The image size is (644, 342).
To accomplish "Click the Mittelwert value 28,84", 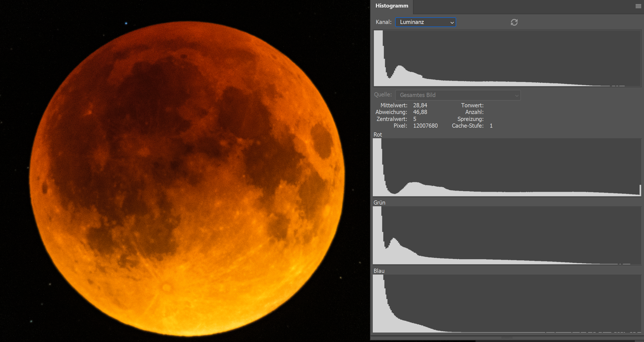I will 420,105.
